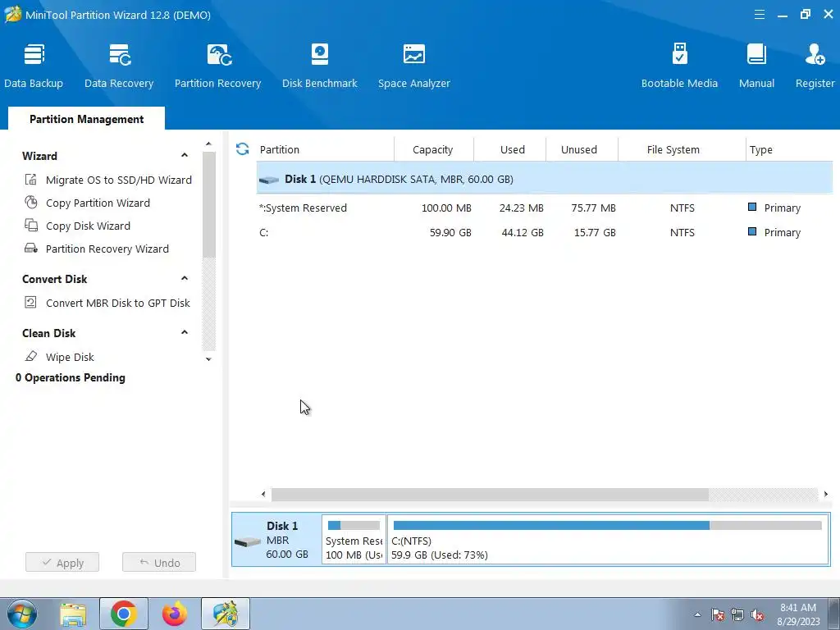The width and height of the screenshot is (840, 630).
Task: Select the System Reserved partition row
Action: [545, 208]
